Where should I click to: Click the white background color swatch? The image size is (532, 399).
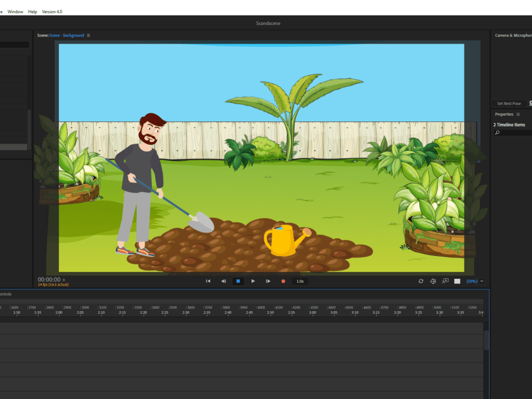[x=458, y=281]
